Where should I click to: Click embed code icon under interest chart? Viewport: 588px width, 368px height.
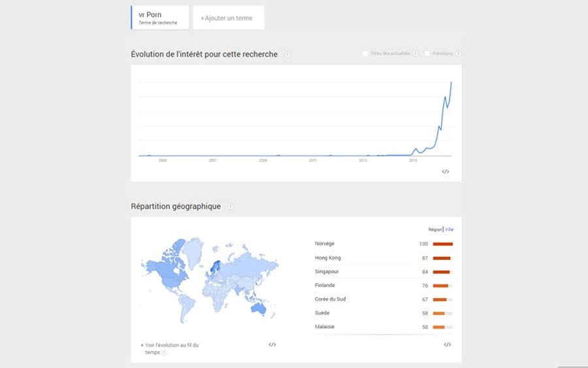pos(445,171)
